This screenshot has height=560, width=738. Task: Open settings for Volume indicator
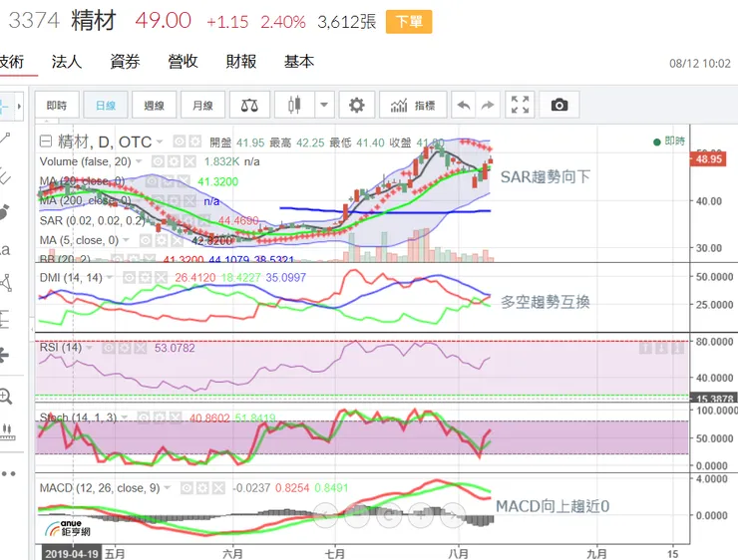click(174, 161)
